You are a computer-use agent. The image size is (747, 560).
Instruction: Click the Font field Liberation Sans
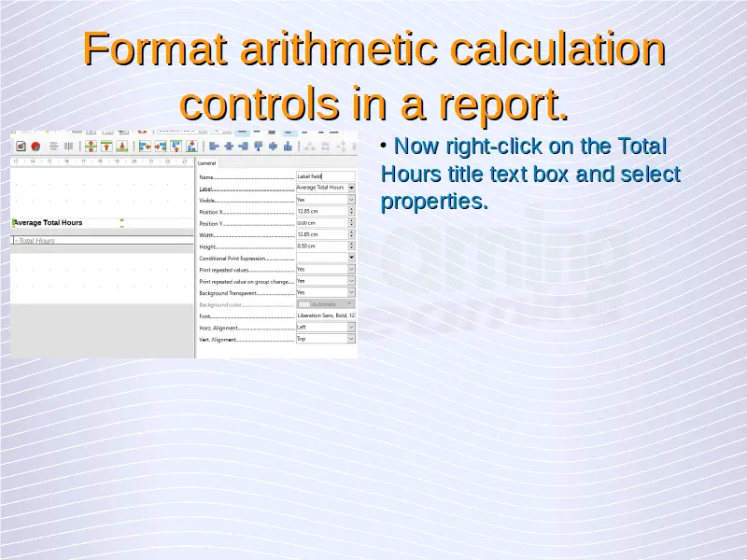(x=326, y=315)
